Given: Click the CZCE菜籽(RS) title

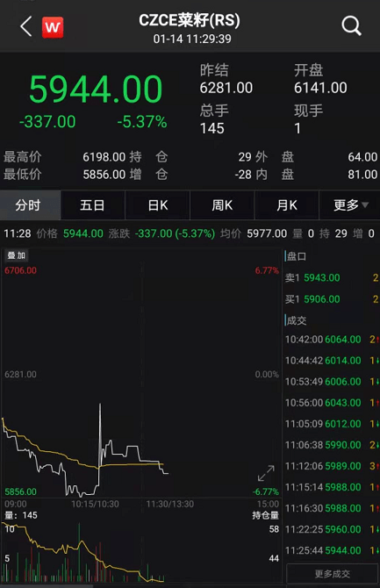Looking at the screenshot, I should click(x=190, y=20).
